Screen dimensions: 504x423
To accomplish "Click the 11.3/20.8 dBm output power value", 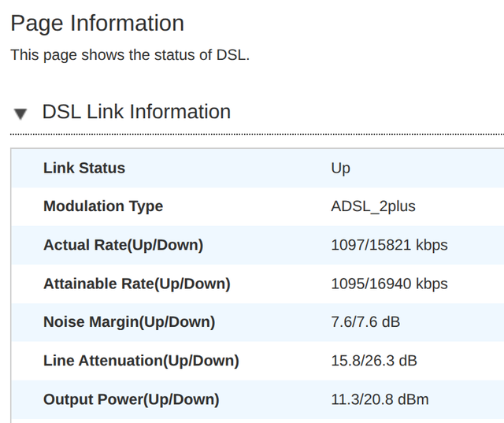I will coord(380,399).
